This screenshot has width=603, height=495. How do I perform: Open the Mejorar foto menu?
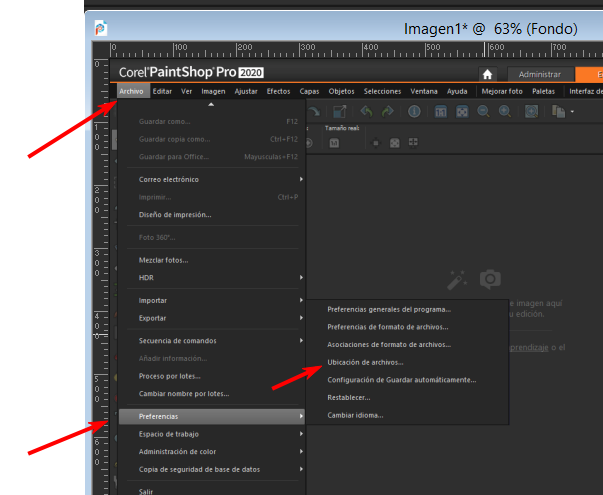coord(502,91)
